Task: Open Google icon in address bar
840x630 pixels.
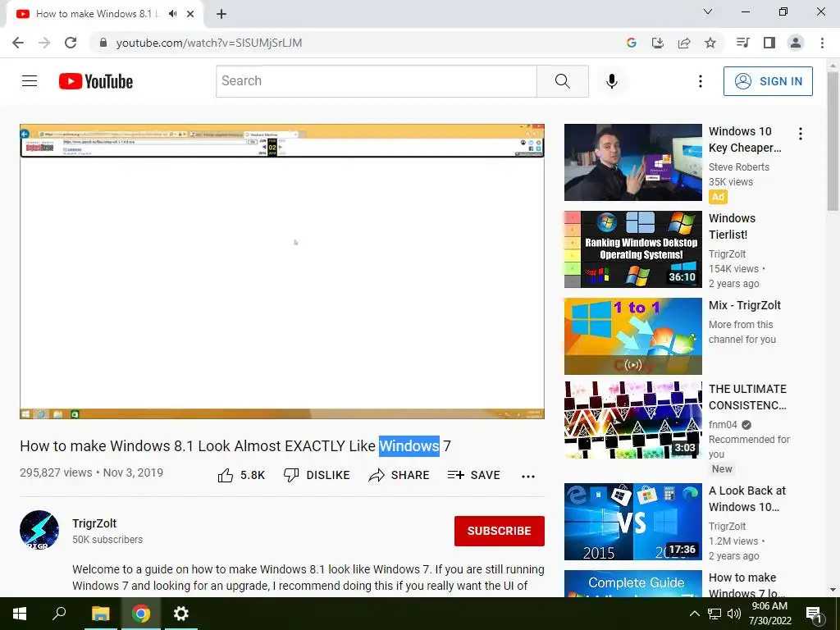Action: point(632,43)
